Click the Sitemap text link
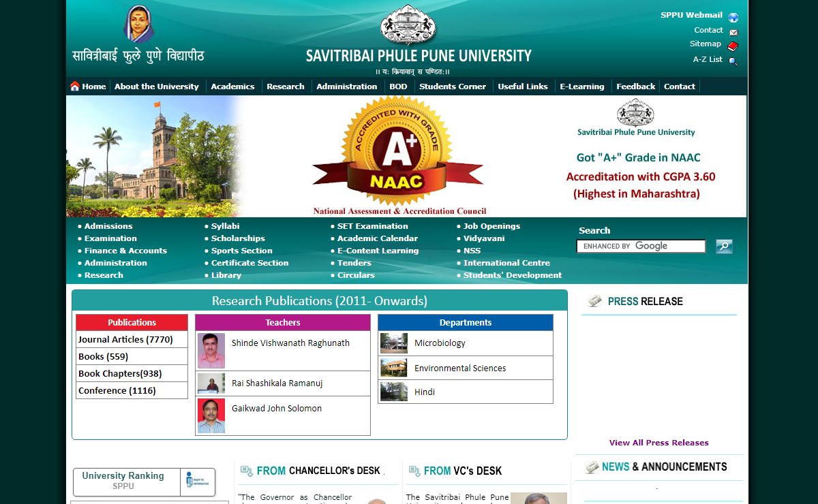Image resolution: width=818 pixels, height=504 pixels. (706, 44)
